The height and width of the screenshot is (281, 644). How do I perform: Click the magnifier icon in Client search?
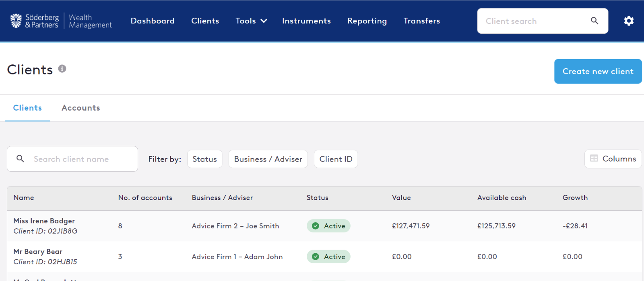[594, 21]
